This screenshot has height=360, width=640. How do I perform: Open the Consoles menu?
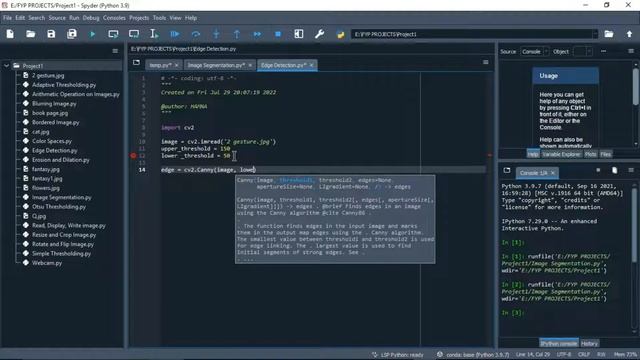tap(114, 18)
